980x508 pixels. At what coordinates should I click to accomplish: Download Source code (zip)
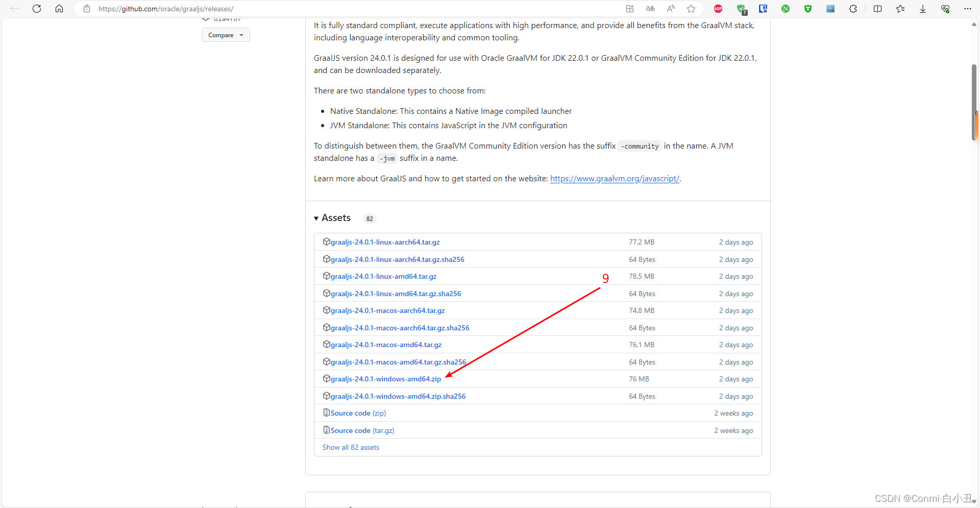pyautogui.click(x=358, y=413)
